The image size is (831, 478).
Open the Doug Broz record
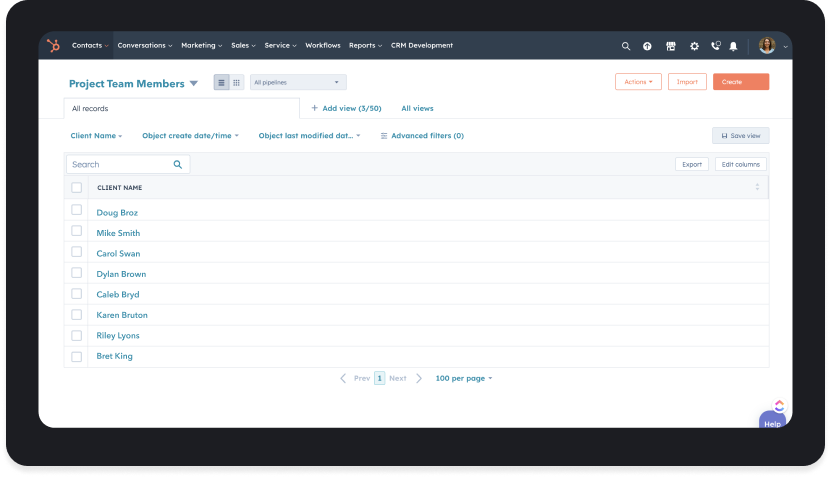click(117, 213)
